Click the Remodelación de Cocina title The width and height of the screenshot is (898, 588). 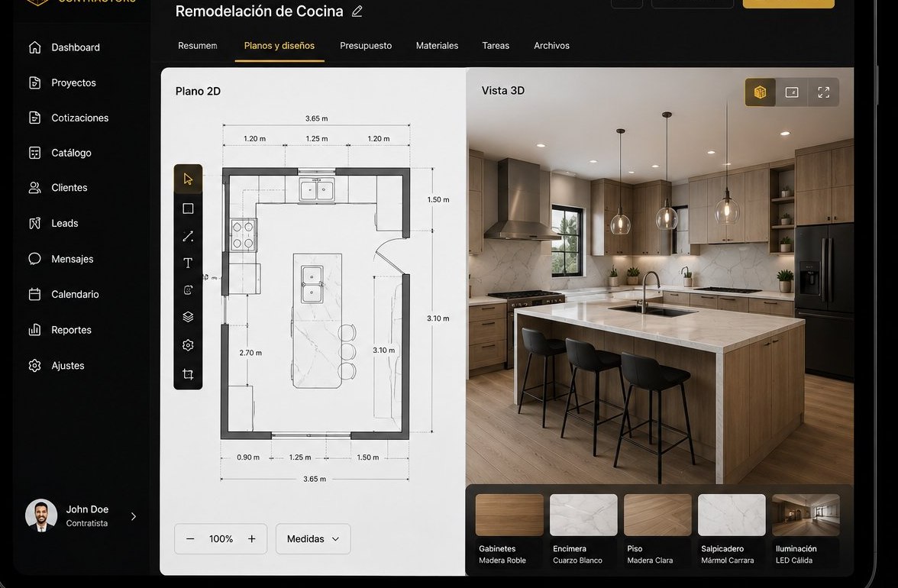coord(260,11)
